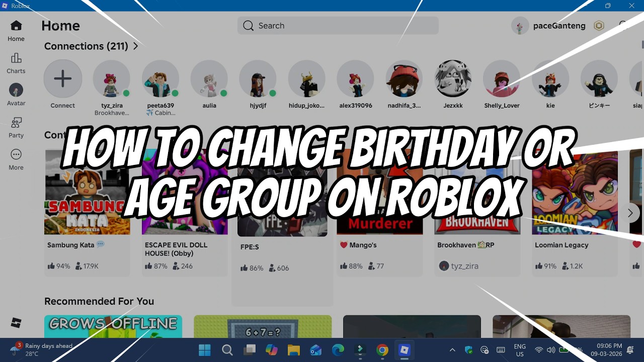Open Wi-Fi network settings tray icon
Image resolution: width=644 pixels, height=362 pixels.
(x=539, y=350)
